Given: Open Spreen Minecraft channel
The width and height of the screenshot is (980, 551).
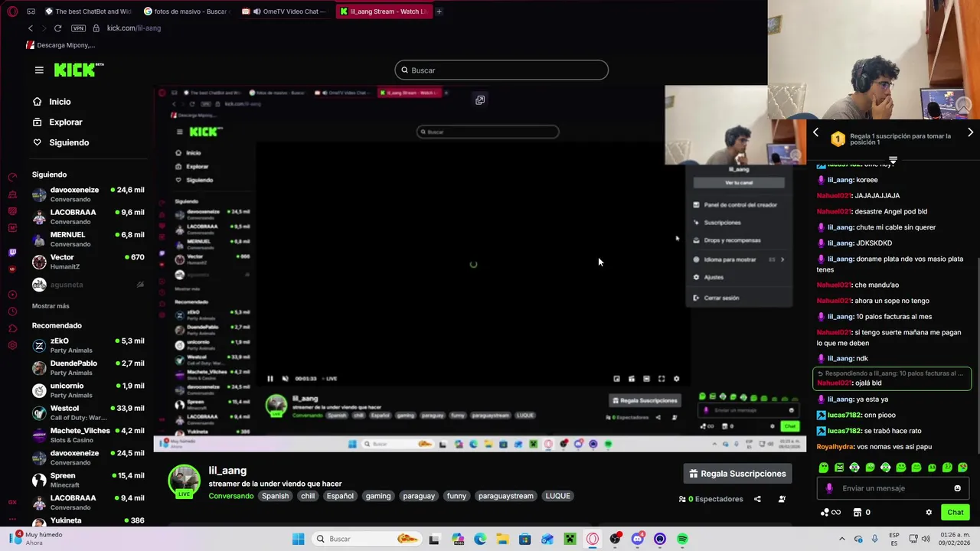Looking at the screenshot, I should tap(88, 480).
